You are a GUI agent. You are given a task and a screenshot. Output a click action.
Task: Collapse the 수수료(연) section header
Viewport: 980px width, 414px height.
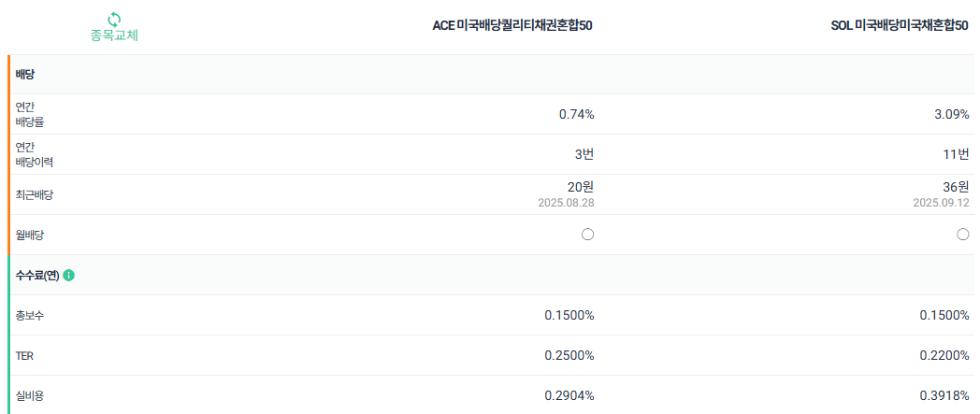pos(491,275)
